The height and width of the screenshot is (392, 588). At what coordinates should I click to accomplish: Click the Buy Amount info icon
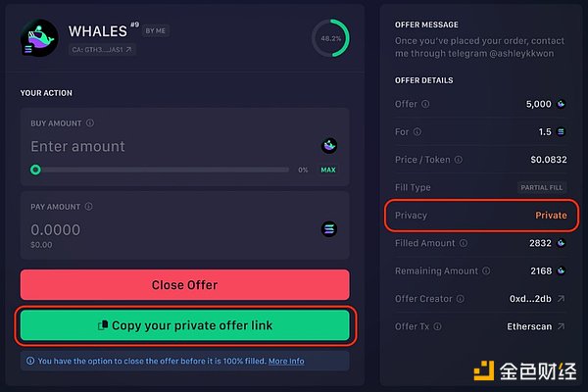[x=90, y=123]
